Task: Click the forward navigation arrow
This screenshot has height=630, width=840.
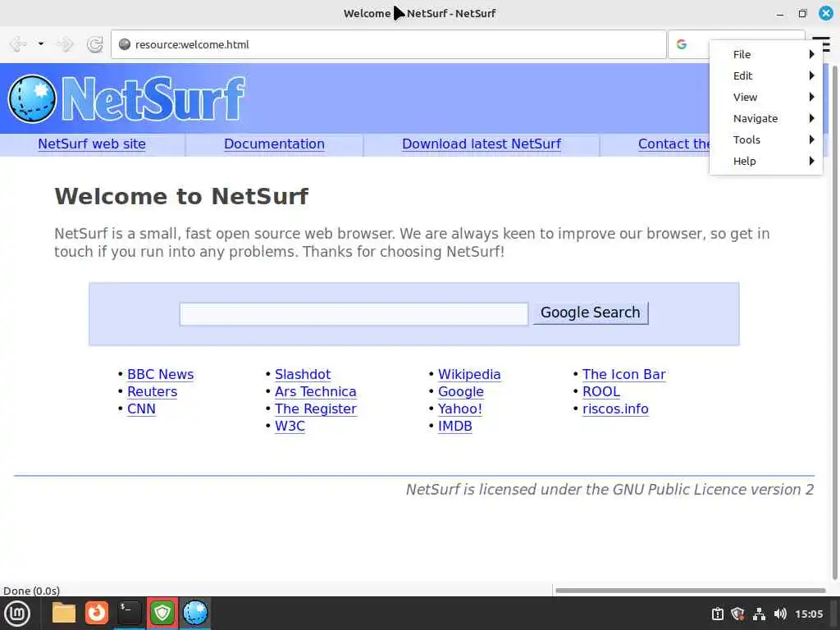Action: [x=65, y=44]
